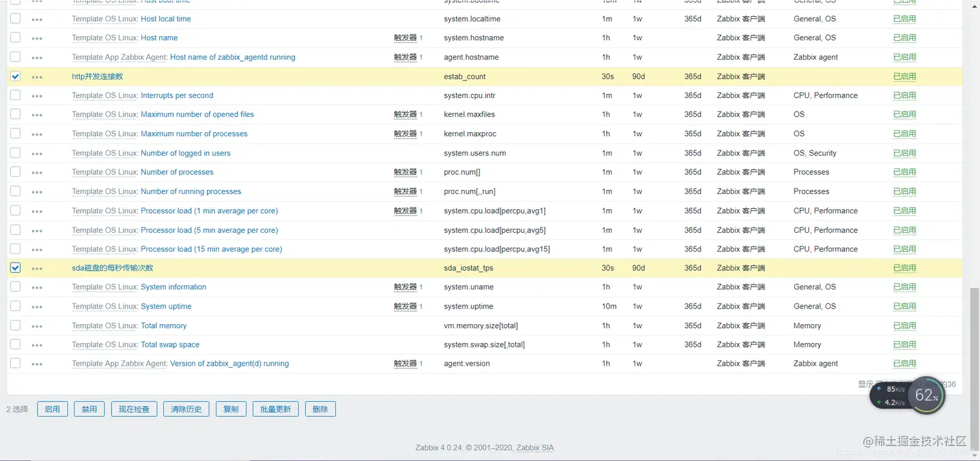Uncheck the sda磁盘的每秒传输次数 checkbox
The height and width of the screenshot is (461, 980).
tap(16, 267)
